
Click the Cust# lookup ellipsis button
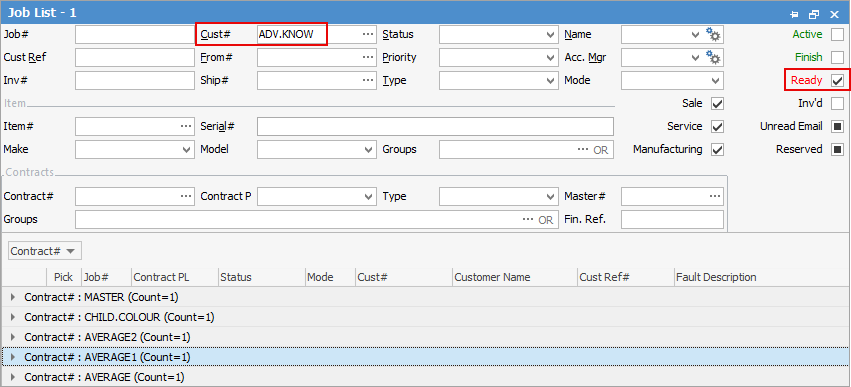[x=369, y=34]
